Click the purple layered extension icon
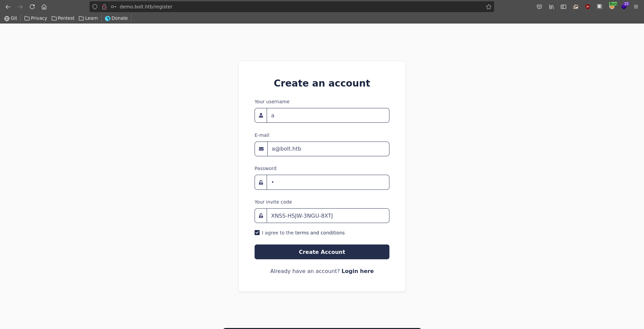644x329 pixels. click(x=624, y=7)
